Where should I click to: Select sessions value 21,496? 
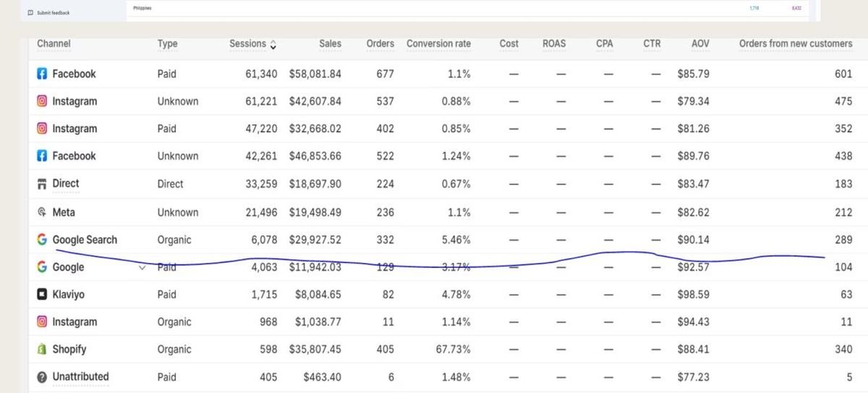[261, 212]
